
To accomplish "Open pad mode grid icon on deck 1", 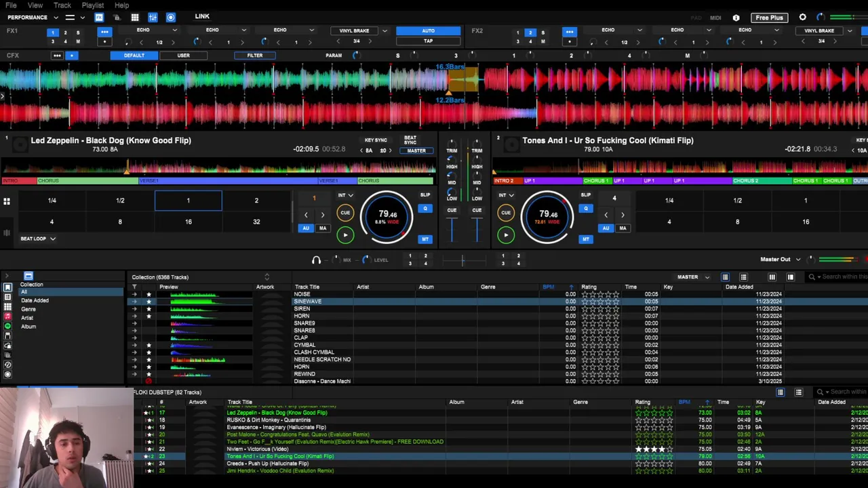I will [x=7, y=201].
